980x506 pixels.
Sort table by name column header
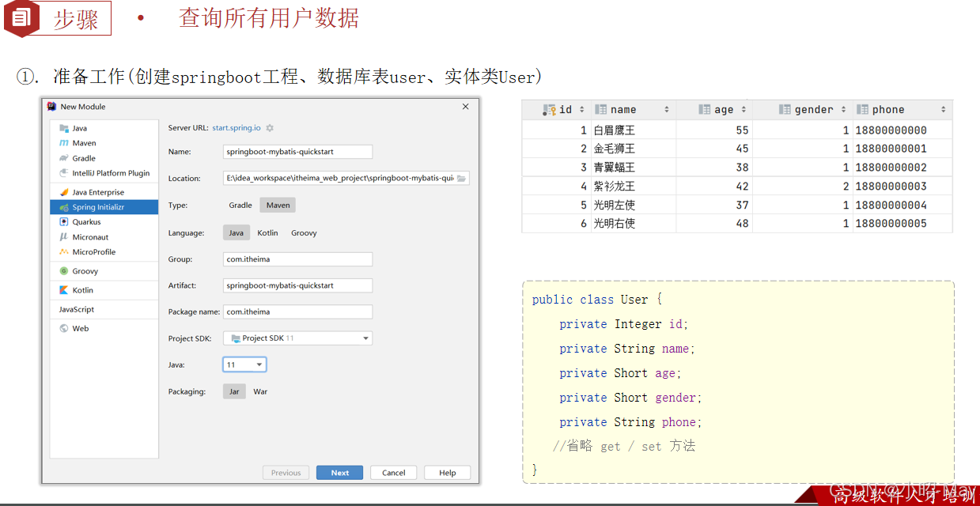[633, 110]
